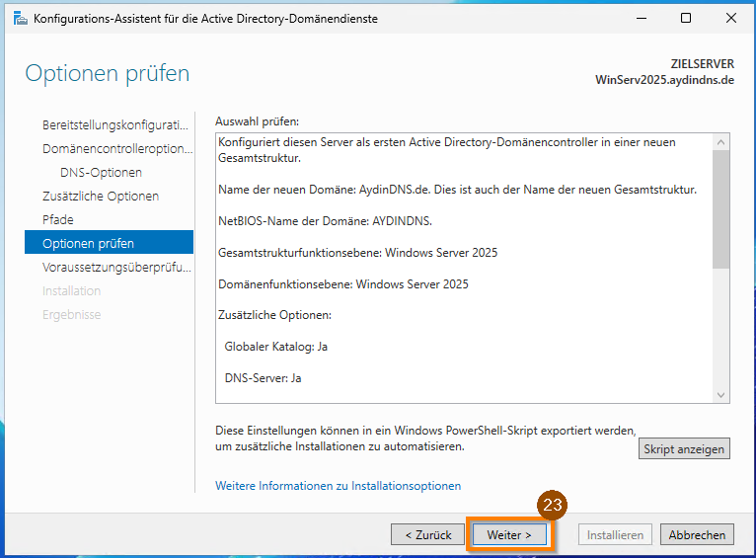Click the scroll up arrow of review box
This screenshot has width=756, height=558.
point(720,142)
